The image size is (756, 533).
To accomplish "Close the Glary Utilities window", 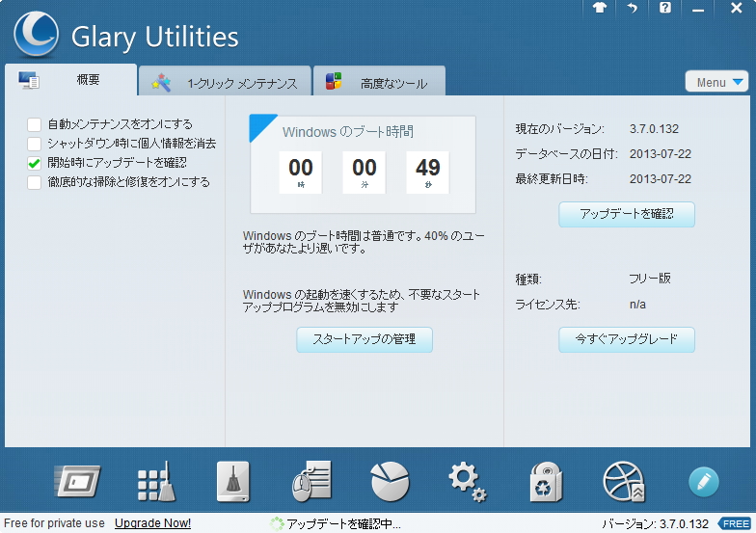I will pos(736,8).
